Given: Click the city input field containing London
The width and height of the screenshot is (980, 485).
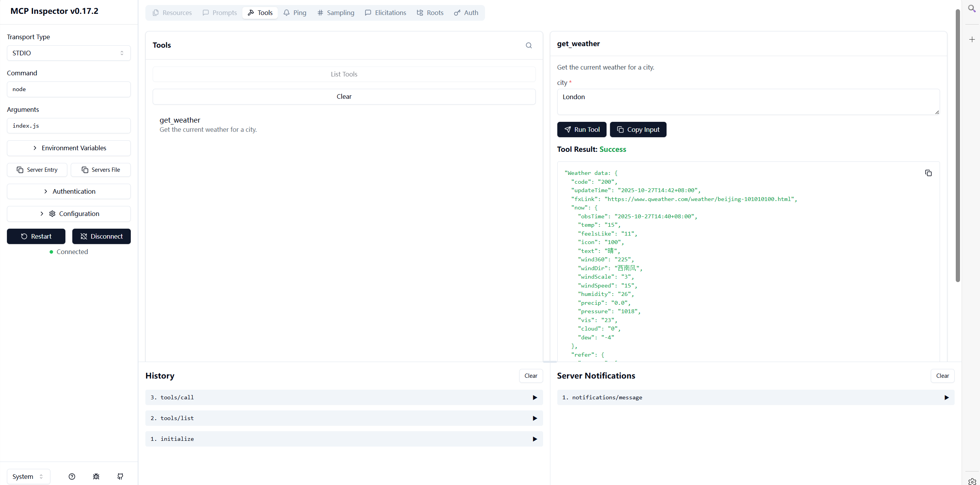Looking at the screenshot, I should pyautogui.click(x=748, y=101).
